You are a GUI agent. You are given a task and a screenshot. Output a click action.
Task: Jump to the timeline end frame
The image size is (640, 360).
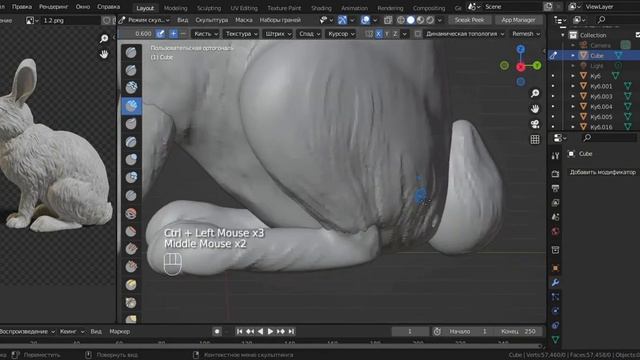291,331
